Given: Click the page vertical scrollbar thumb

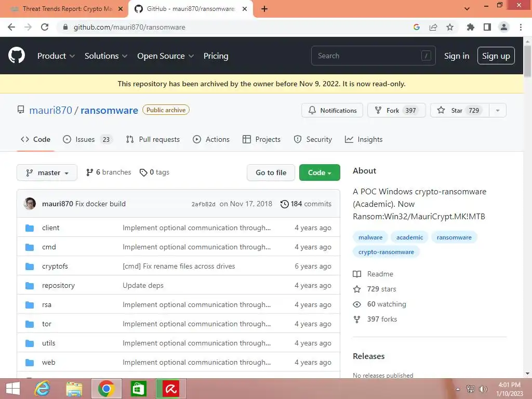Looking at the screenshot, I should coord(527,61).
